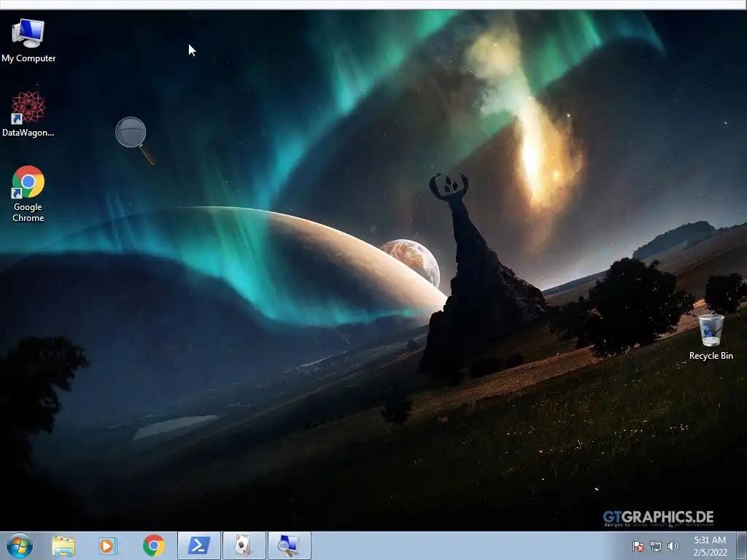Switch to the Solitaire taskbar window
747x560 pixels.
(244, 545)
